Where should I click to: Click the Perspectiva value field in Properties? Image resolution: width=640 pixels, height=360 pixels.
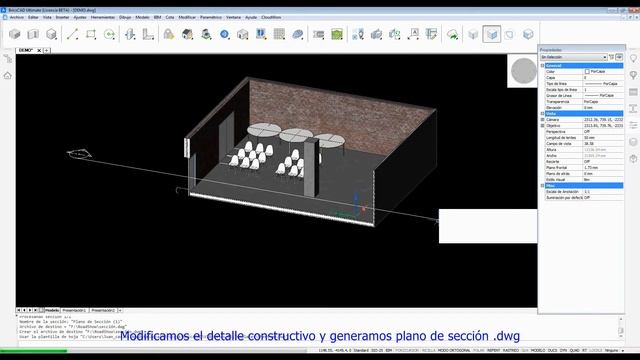[x=603, y=132]
